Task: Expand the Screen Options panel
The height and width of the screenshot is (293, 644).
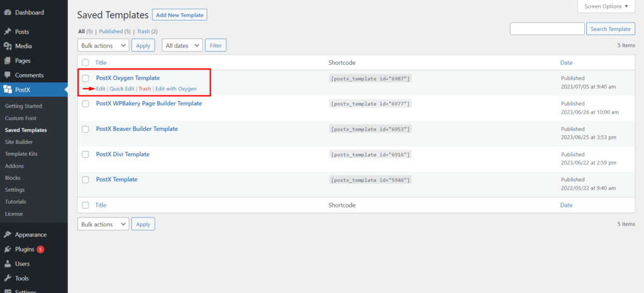Action: 606,6
